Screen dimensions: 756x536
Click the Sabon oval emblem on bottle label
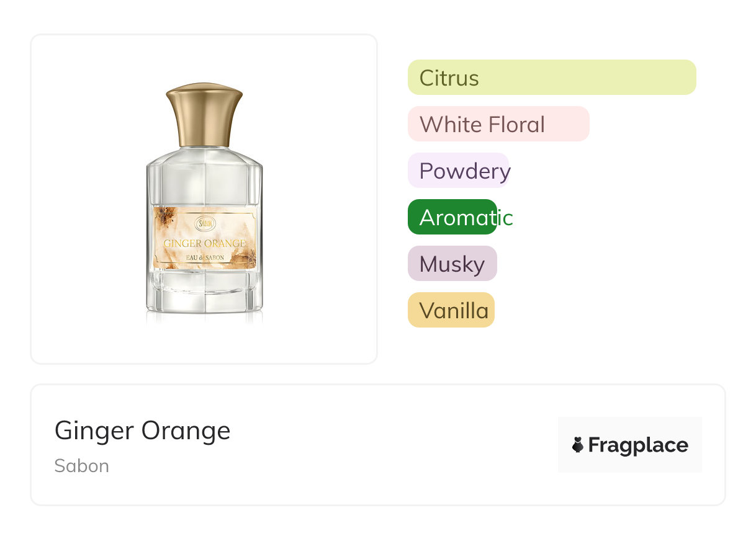204,223
